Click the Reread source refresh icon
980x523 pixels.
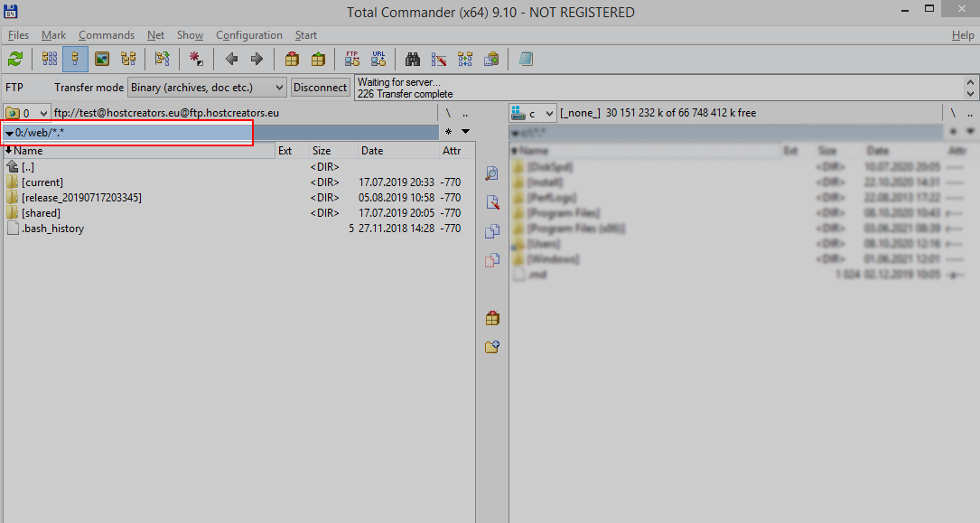pyautogui.click(x=15, y=60)
